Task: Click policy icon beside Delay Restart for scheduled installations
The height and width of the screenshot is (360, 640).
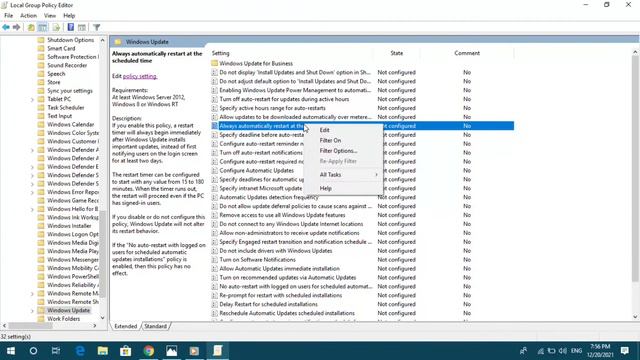Action: pyautogui.click(x=215, y=304)
